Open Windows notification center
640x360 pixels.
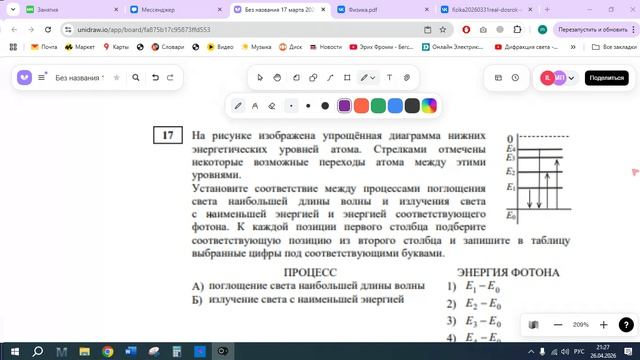coord(628,351)
